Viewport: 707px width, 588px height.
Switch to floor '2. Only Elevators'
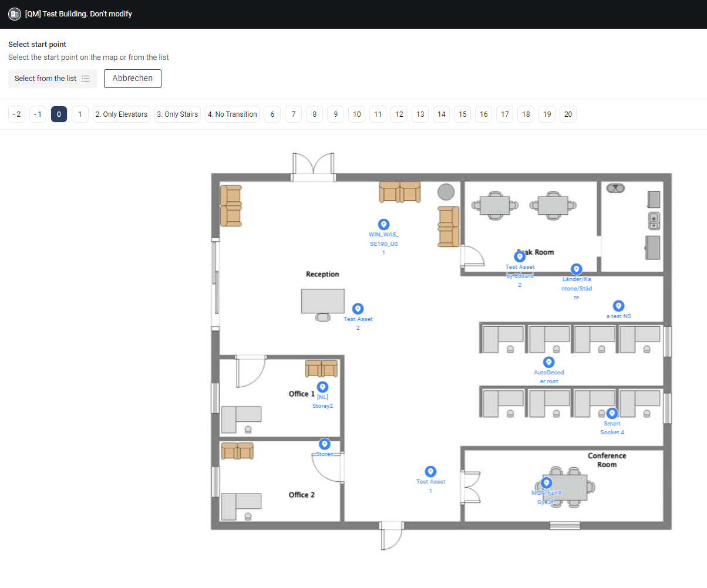point(122,114)
